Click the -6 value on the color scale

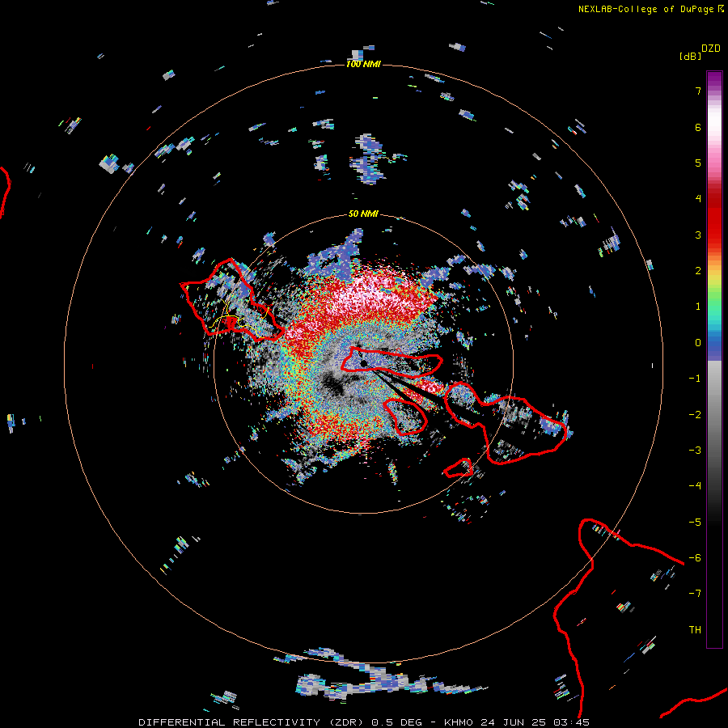(x=695, y=558)
